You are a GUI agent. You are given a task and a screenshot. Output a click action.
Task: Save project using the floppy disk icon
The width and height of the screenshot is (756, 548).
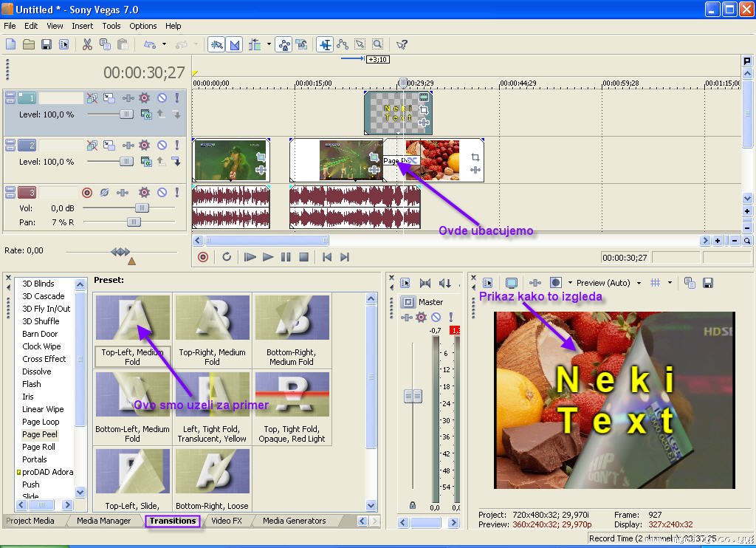(47, 44)
